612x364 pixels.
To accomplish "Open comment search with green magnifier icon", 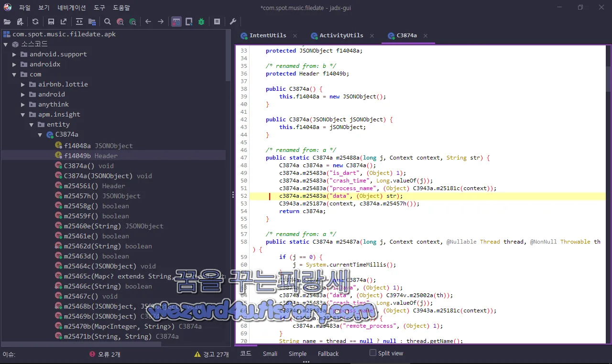I will pyautogui.click(x=132, y=21).
